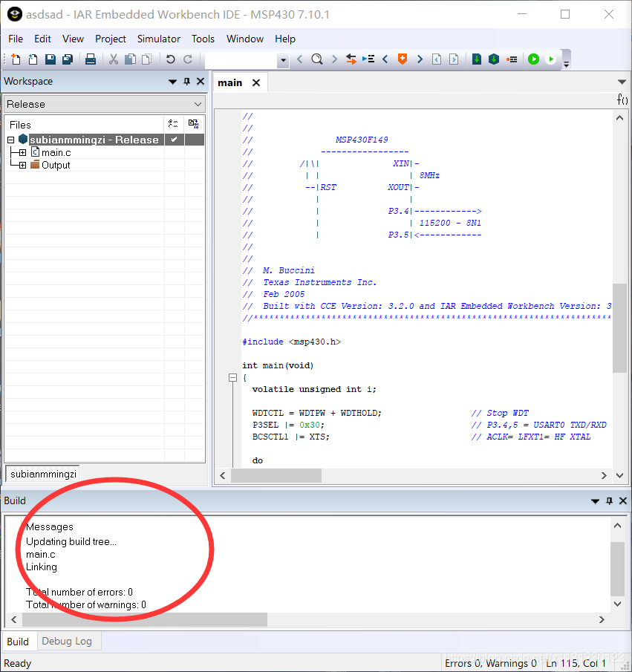
Task: Click the Cut scissors icon
Action: (x=114, y=59)
